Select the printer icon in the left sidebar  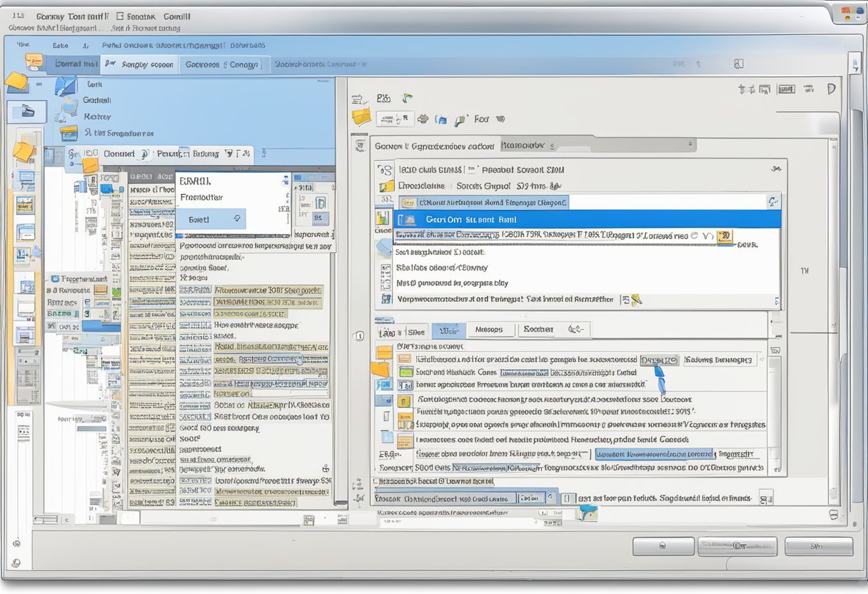click(x=26, y=111)
